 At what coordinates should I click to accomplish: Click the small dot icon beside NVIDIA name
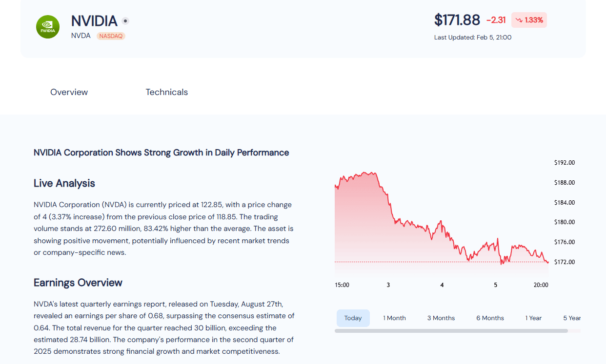click(x=125, y=21)
